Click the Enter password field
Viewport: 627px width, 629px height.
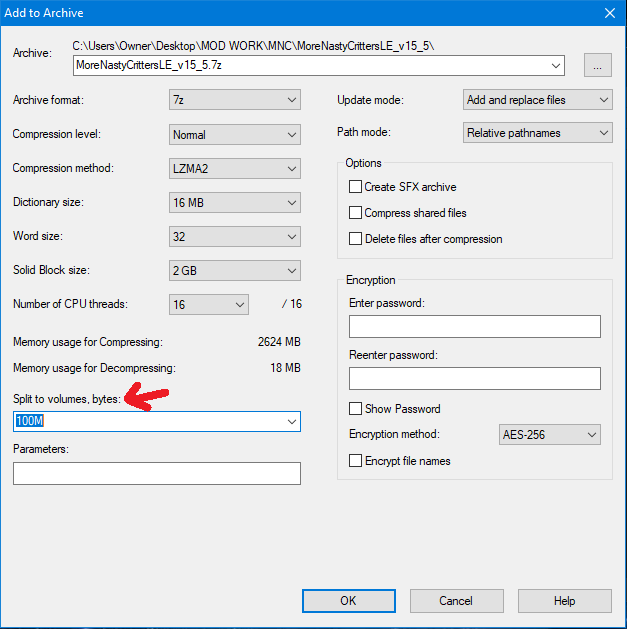click(x=474, y=327)
